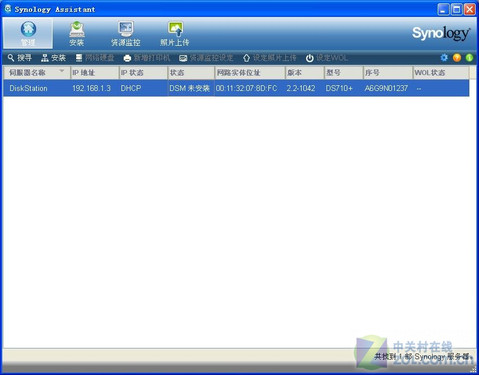The width and height of the screenshot is (479, 375).
Task: Click the 搜寻 search toolbar button
Action: pos(20,58)
